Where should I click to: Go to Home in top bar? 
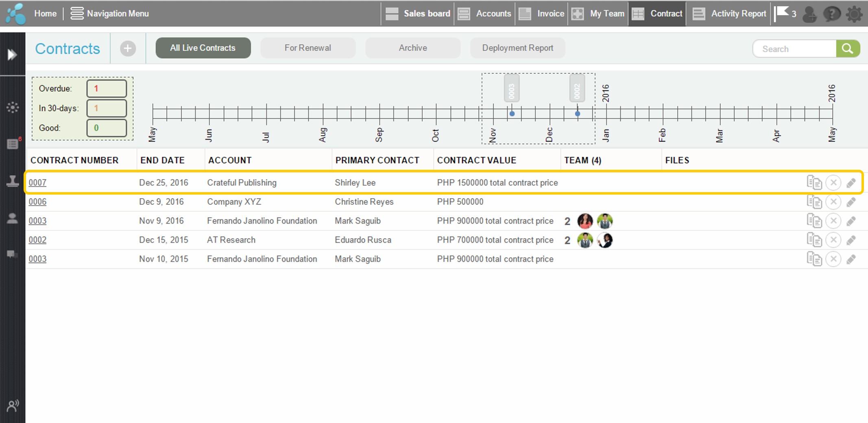point(45,13)
